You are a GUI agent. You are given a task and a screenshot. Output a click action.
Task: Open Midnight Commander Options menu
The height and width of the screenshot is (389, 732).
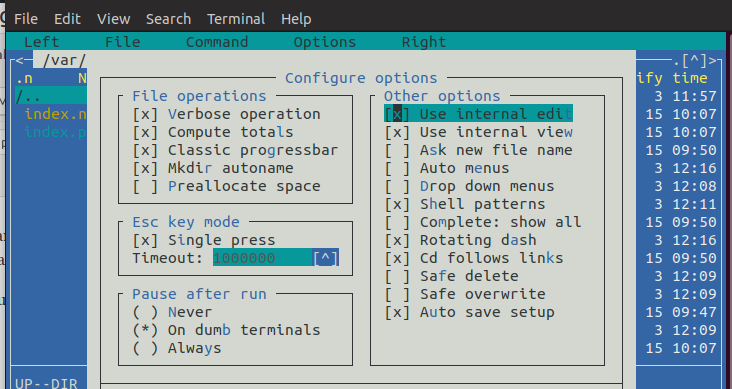click(325, 42)
